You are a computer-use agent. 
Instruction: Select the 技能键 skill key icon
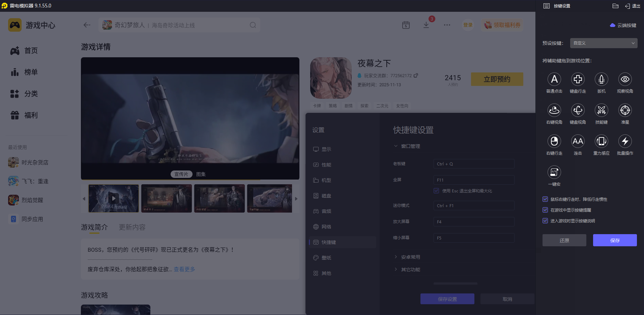pos(601,111)
